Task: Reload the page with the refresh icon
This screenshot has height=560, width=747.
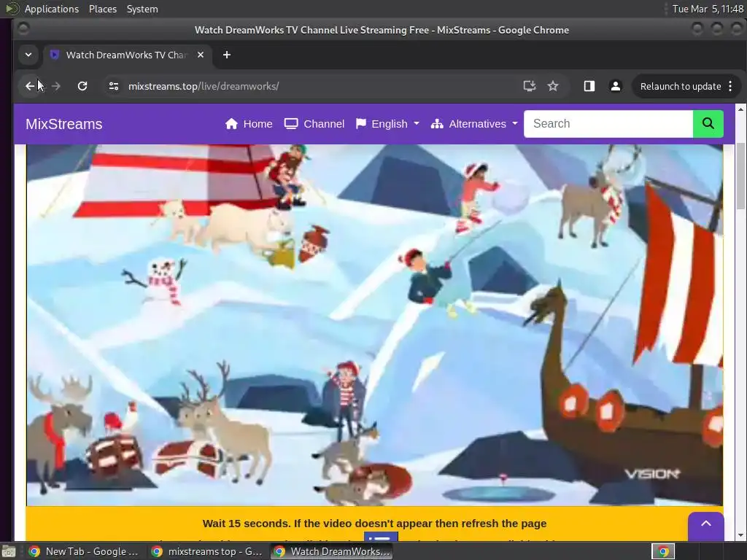Action: (82, 86)
